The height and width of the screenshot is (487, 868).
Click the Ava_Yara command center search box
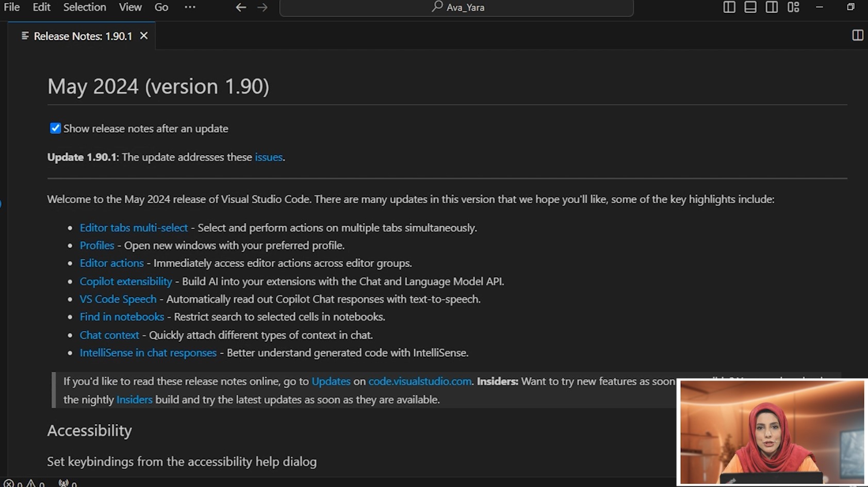coord(456,8)
